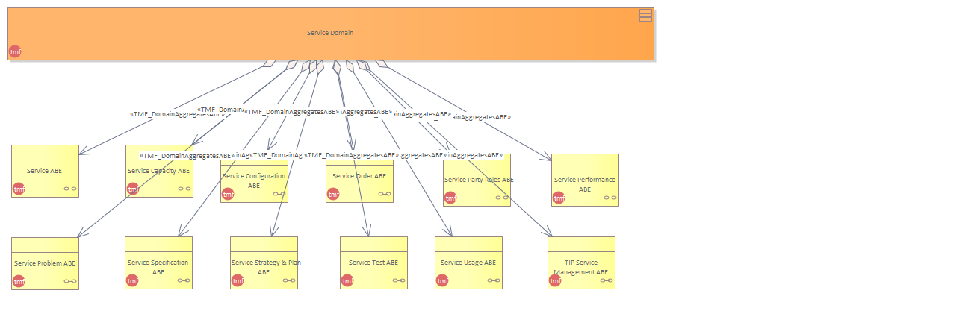Select the "Service Usage ABE" label
Image resolution: width=980 pixels, height=311 pixels.
point(468,263)
